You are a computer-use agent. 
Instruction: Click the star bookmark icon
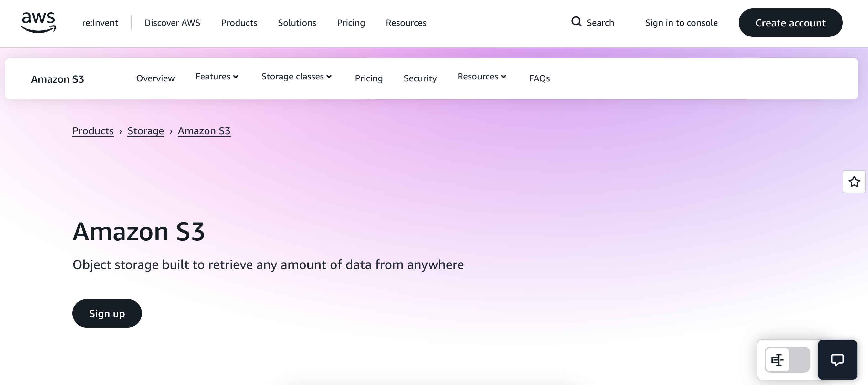(x=854, y=182)
